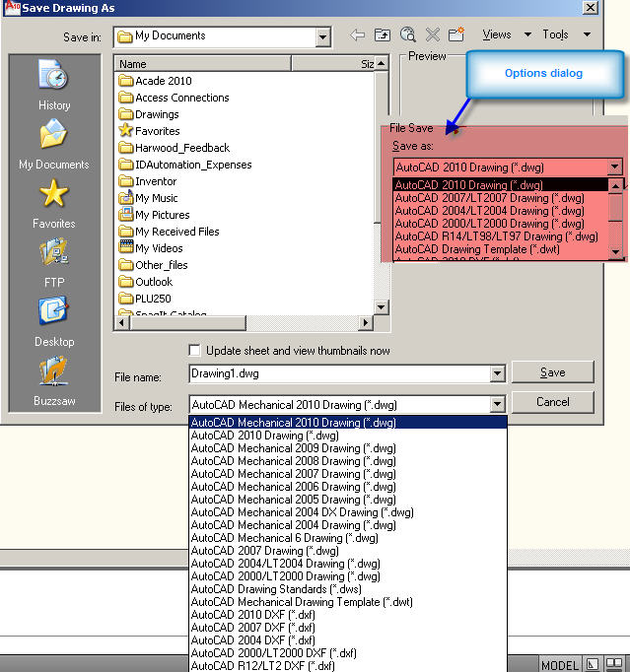Image resolution: width=630 pixels, height=672 pixels.
Task: Choose AutoCAD Mechanical 6 Drawing type
Action: tap(348, 537)
